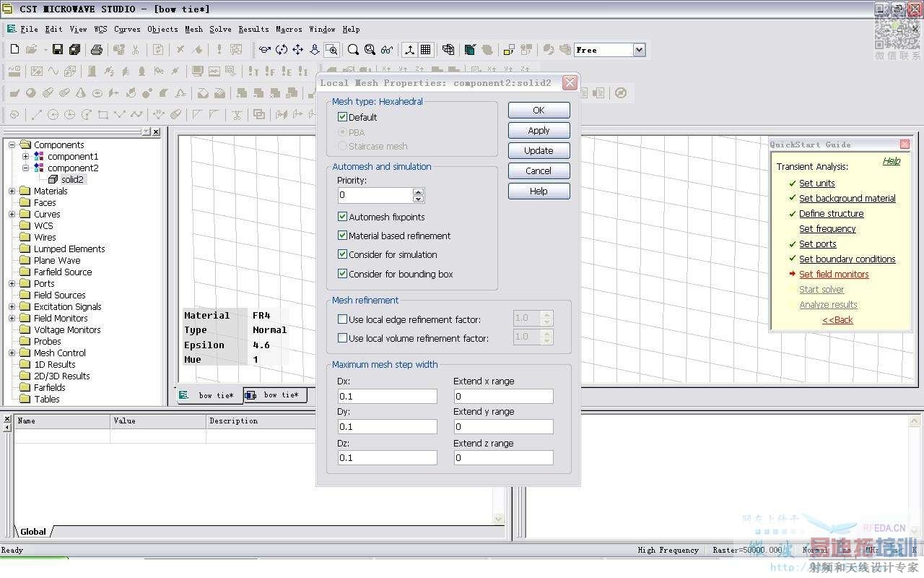Image resolution: width=924 pixels, height=578 pixels.
Task: Click the Save icon in toolbar
Action: click(x=58, y=50)
